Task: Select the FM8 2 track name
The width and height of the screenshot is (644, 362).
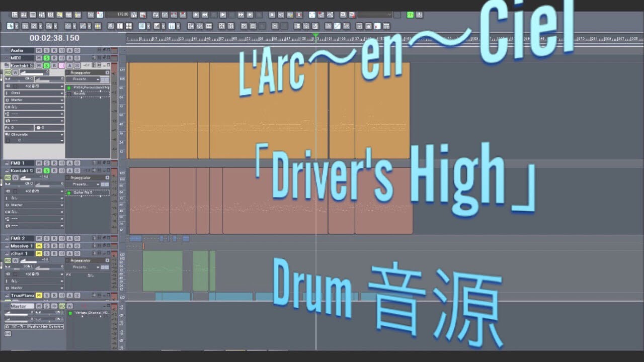Action: (22, 238)
